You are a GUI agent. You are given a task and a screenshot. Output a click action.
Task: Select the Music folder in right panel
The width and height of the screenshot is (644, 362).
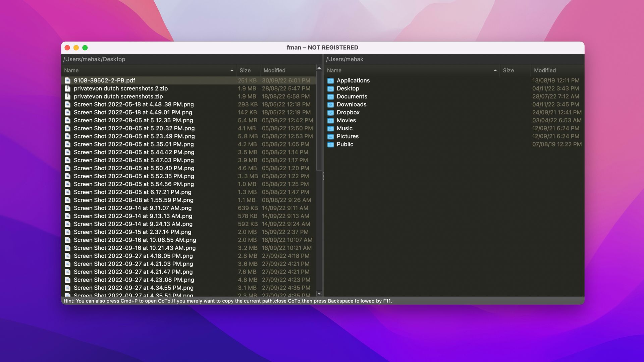pyautogui.click(x=344, y=128)
